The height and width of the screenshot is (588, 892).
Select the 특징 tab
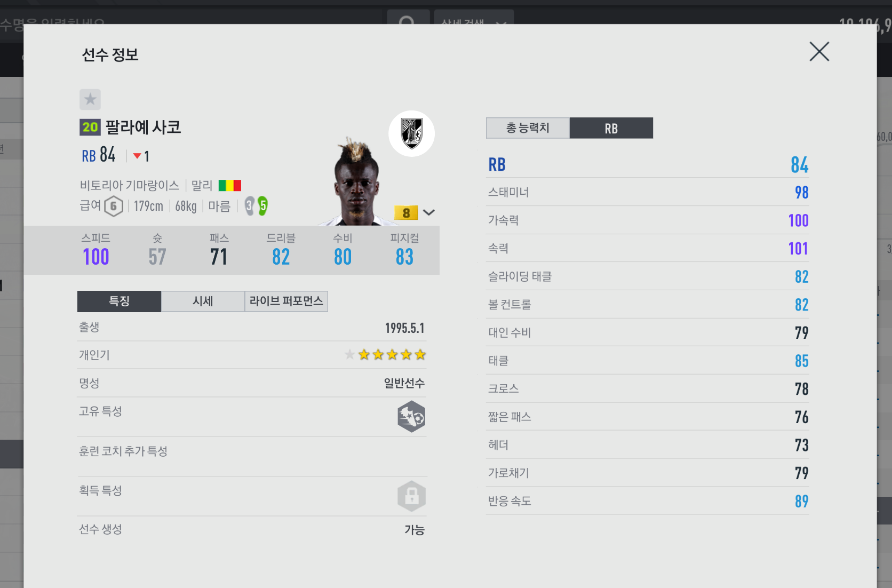tap(119, 301)
